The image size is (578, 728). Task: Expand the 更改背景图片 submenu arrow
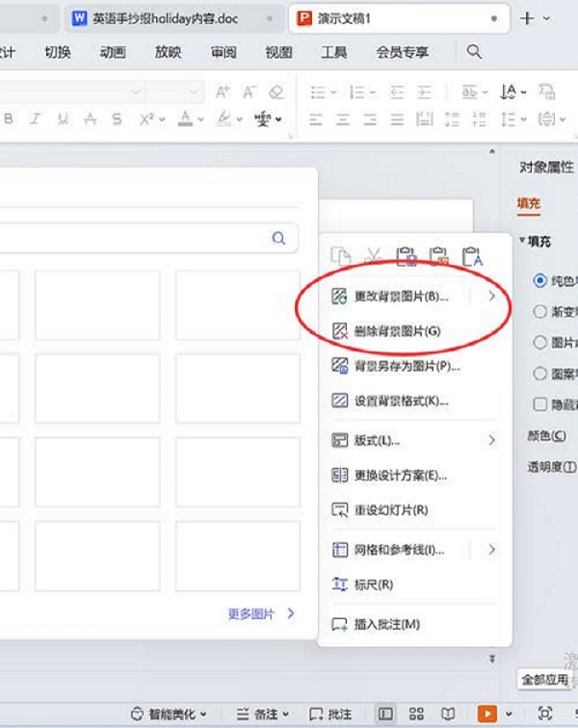[x=491, y=297]
